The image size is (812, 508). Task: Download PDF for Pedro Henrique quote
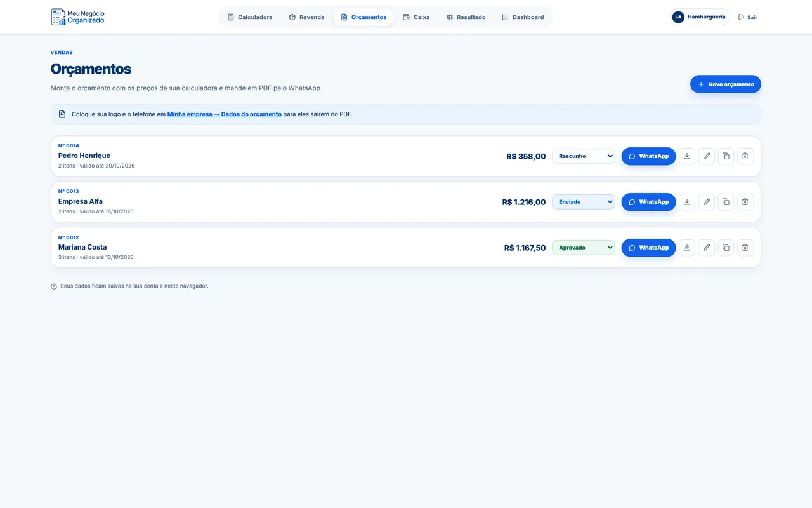[x=687, y=156]
